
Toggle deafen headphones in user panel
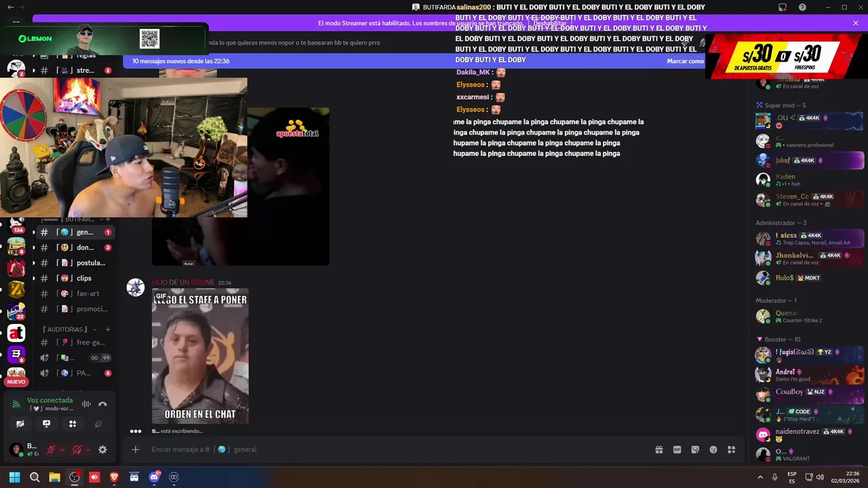point(77,449)
